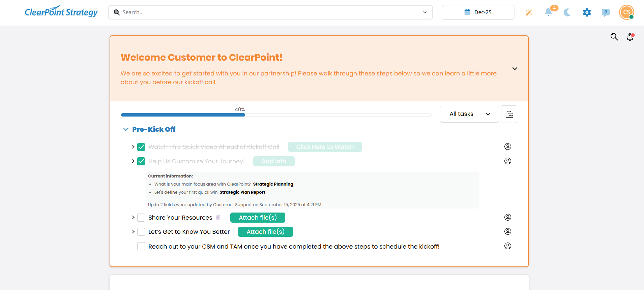Expand the Help Us Customize Your Journey row

click(133, 161)
